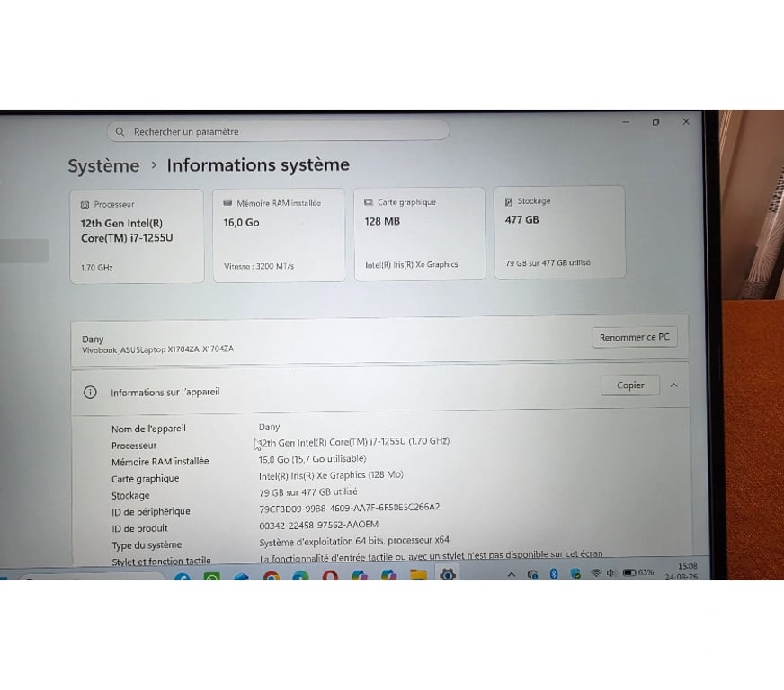The height and width of the screenshot is (690, 784).
Task: Click the Carte graphique icon
Action: 369,202
